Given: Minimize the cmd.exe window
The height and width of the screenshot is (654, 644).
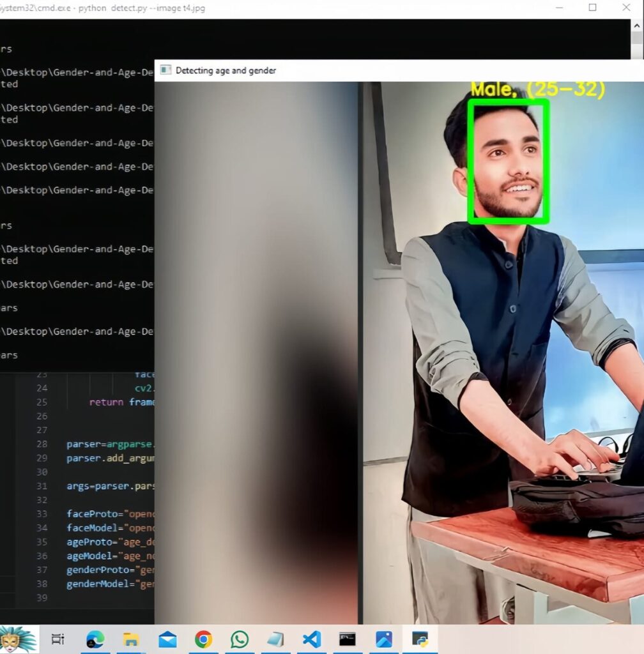Looking at the screenshot, I should pos(560,8).
